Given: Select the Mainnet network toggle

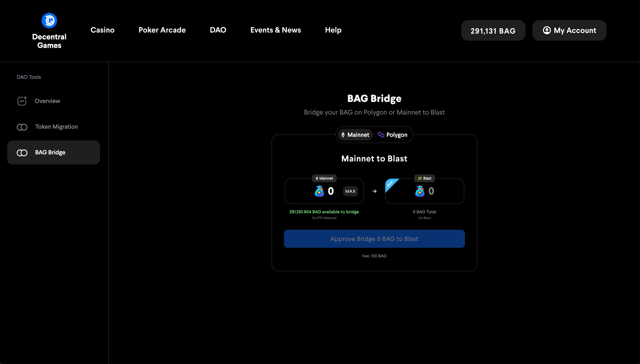Looking at the screenshot, I should pos(355,135).
